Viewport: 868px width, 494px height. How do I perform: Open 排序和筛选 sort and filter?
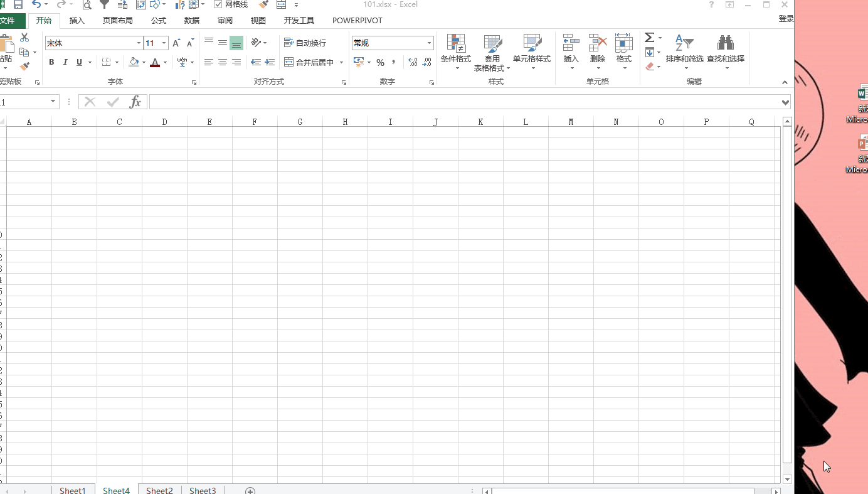point(685,52)
